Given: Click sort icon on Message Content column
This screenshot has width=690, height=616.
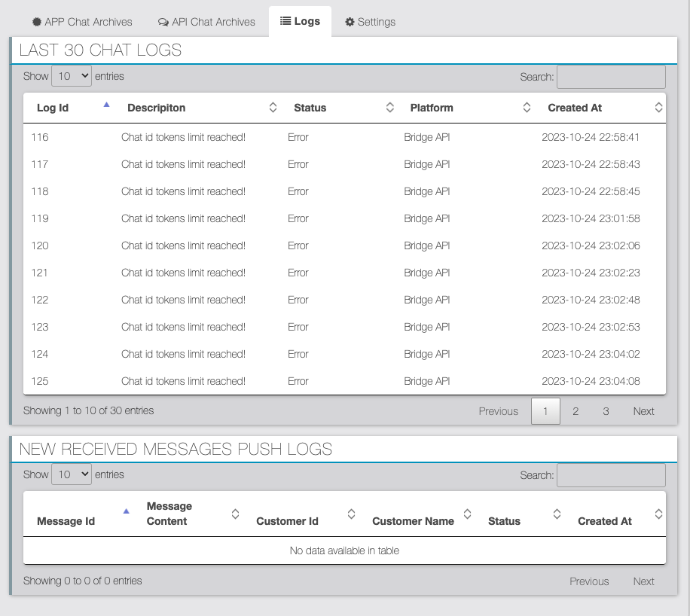Looking at the screenshot, I should [x=235, y=514].
